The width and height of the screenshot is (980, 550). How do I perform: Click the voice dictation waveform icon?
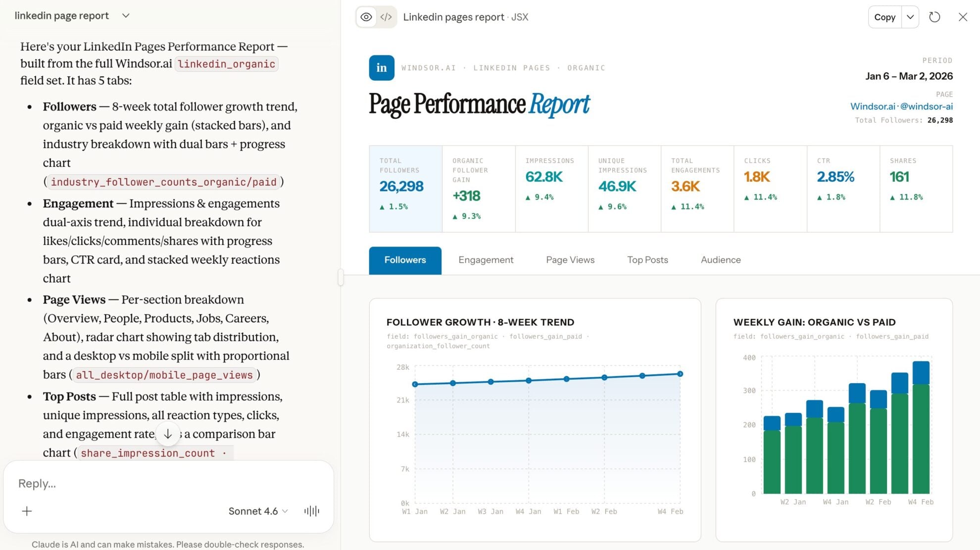tap(311, 511)
